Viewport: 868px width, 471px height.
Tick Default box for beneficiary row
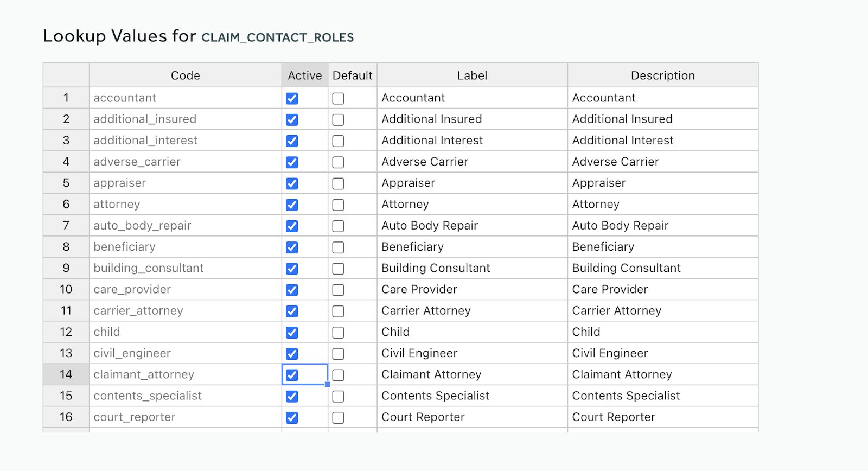point(338,247)
